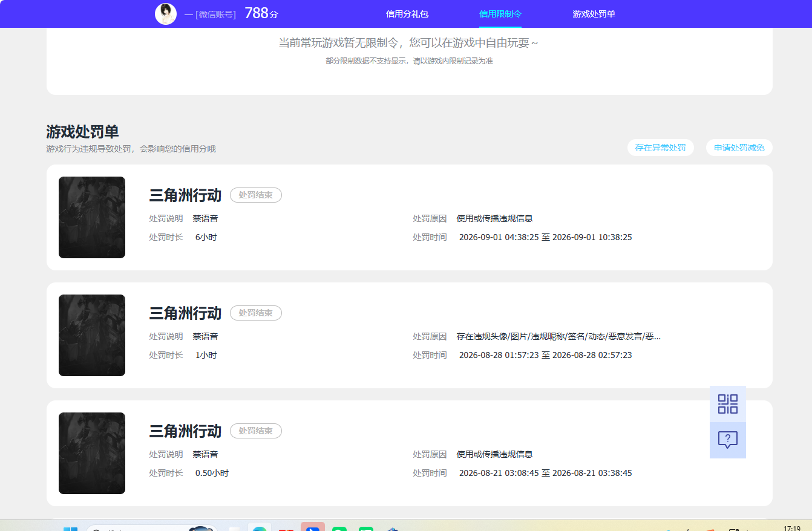This screenshot has width=812, height=531.
Task: Click reason 使用或传播违规信息 on 2026-09-01 card
Action: pyautogui.click(x=494, y=218)
